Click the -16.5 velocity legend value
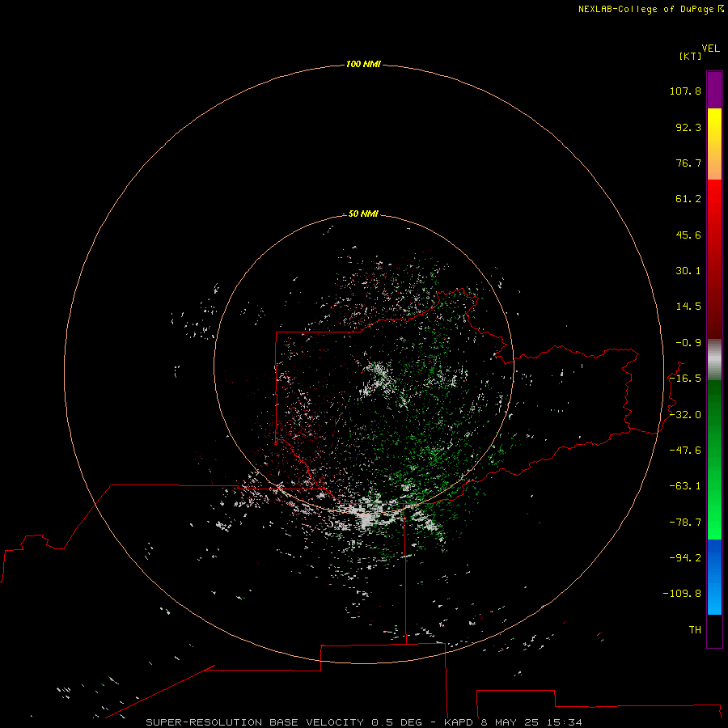The height and width of the screenshot is (728, 728). (x=685, y=379)
